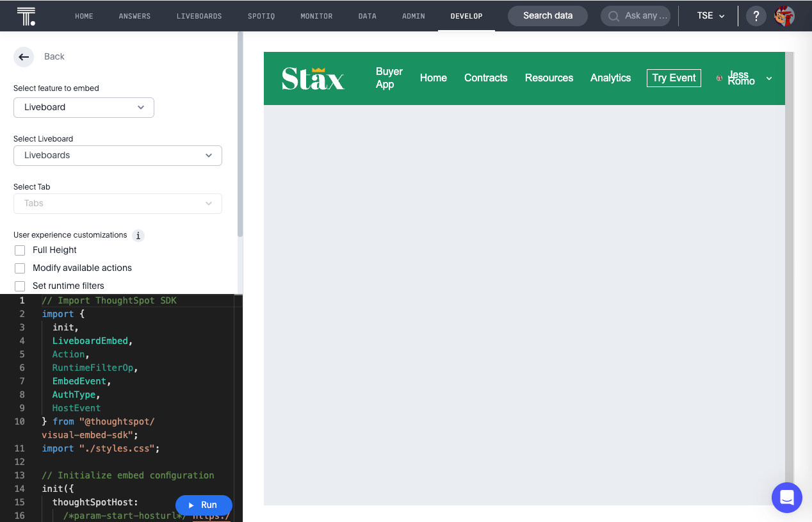The width and height of the screenshot is (812, 522).
Task: Click the Try Event button
Action: pyautogui.click(x=674, y=77)
